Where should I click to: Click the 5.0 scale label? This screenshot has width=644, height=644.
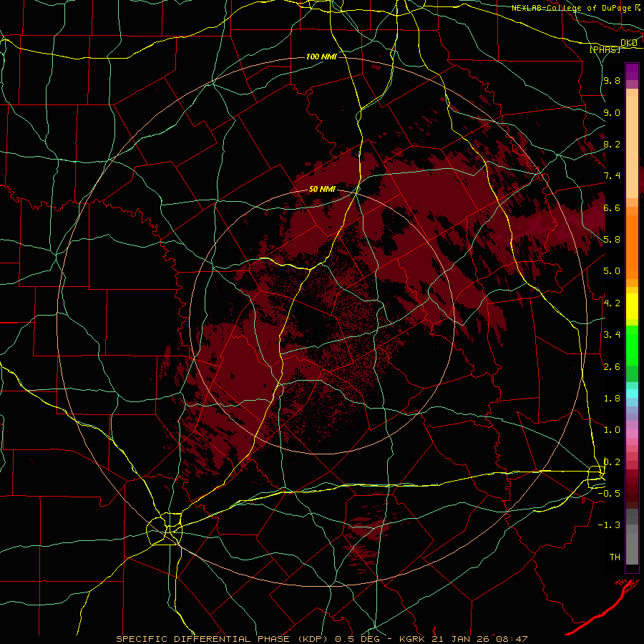click(x=612, y=271)
